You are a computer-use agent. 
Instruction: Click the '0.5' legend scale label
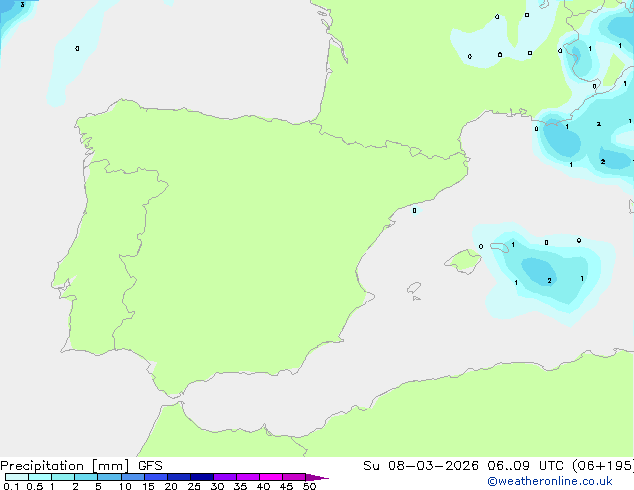click(34, 486)
